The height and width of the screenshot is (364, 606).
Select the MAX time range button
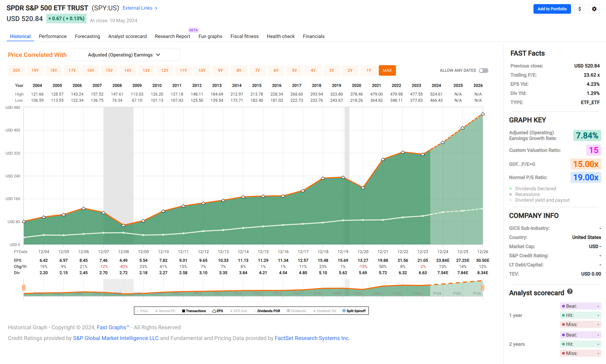387,70
